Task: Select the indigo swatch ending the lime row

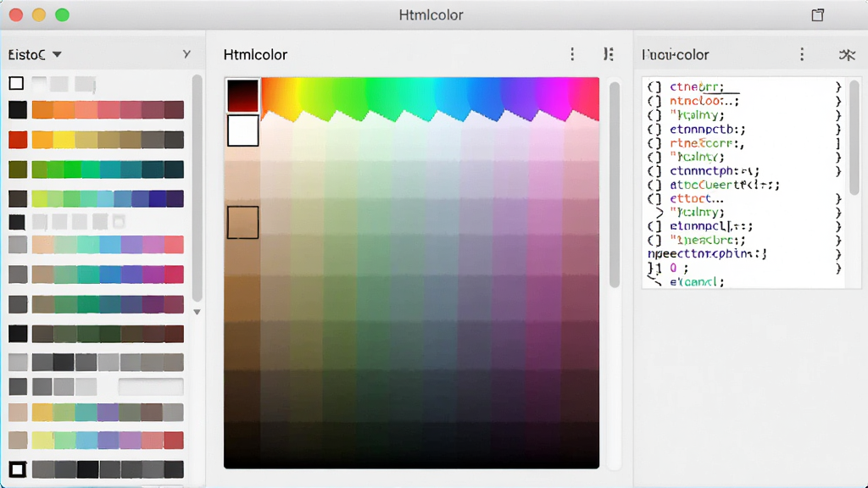Action: 175,198
